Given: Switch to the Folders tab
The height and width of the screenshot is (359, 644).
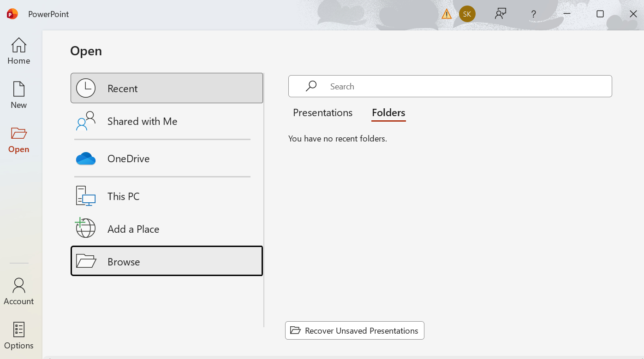Looking at the screenshot, I should [x=388, y=113].
